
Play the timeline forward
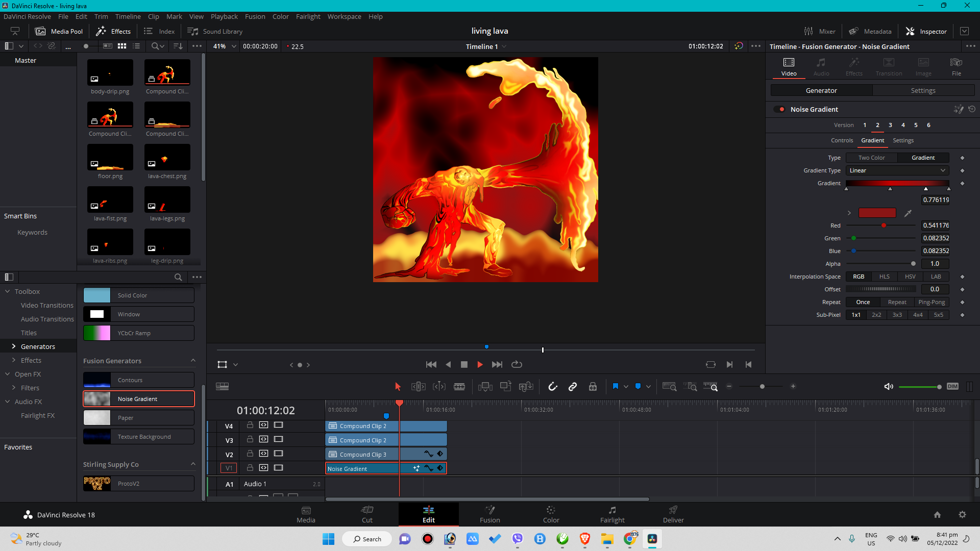[480, 364]
